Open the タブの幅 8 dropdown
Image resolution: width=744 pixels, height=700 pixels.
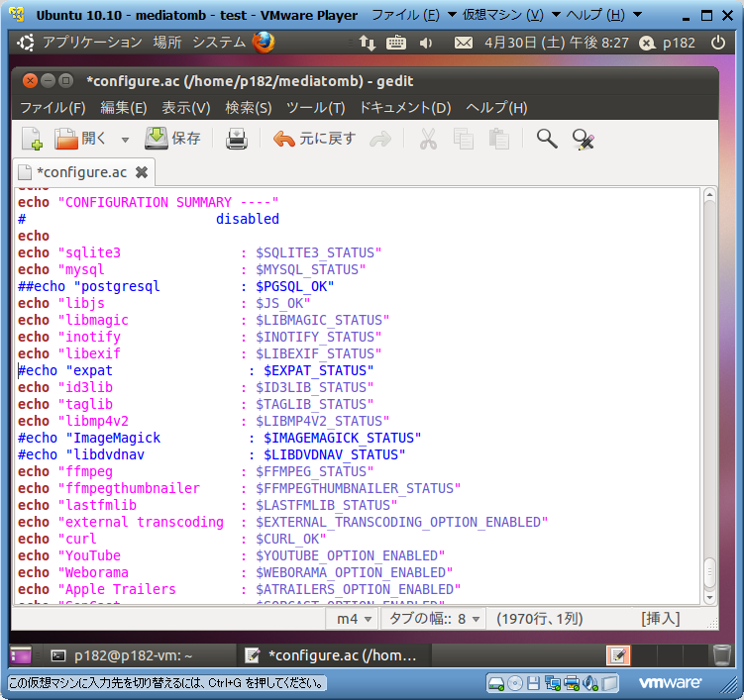coord(434,619)
